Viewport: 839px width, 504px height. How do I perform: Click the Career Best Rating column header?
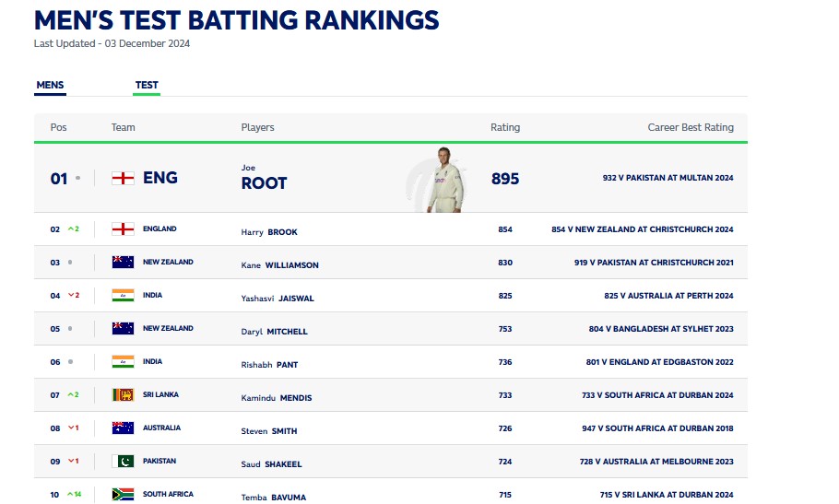[691, 127]
